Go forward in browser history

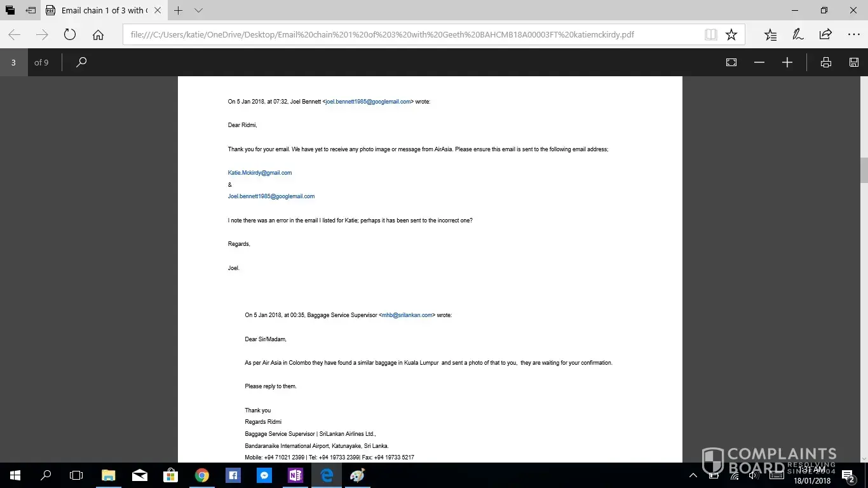click(42, 35)
